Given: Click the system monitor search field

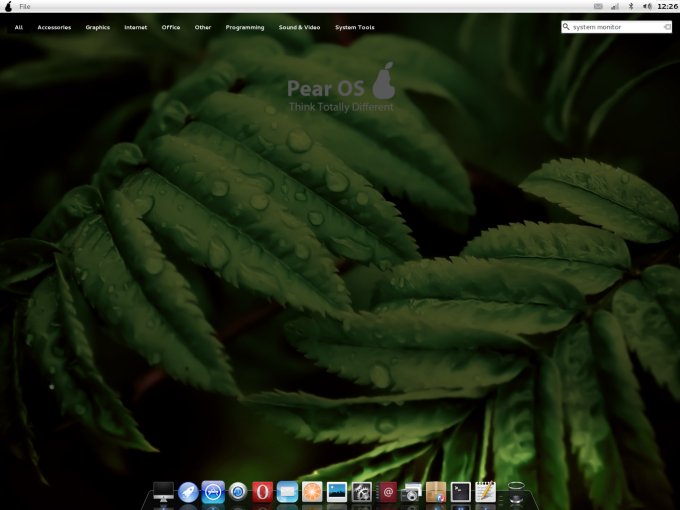Looking at the screenshot, I should click(617, 27).
